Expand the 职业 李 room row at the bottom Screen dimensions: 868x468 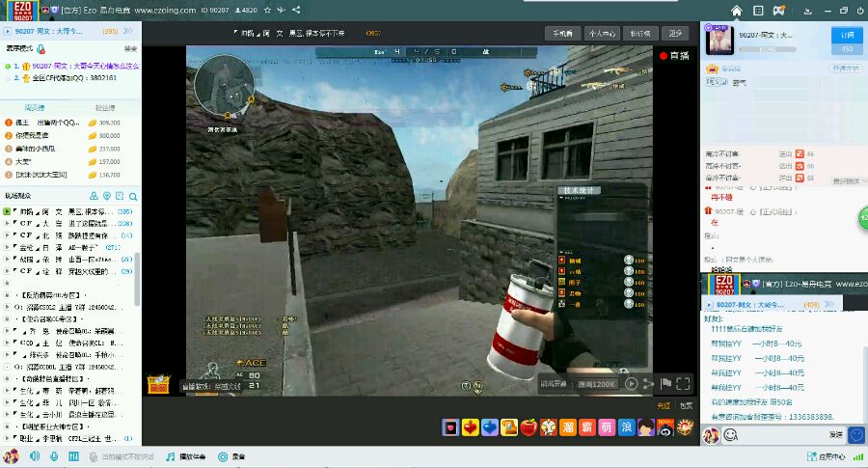pos(68,438)
